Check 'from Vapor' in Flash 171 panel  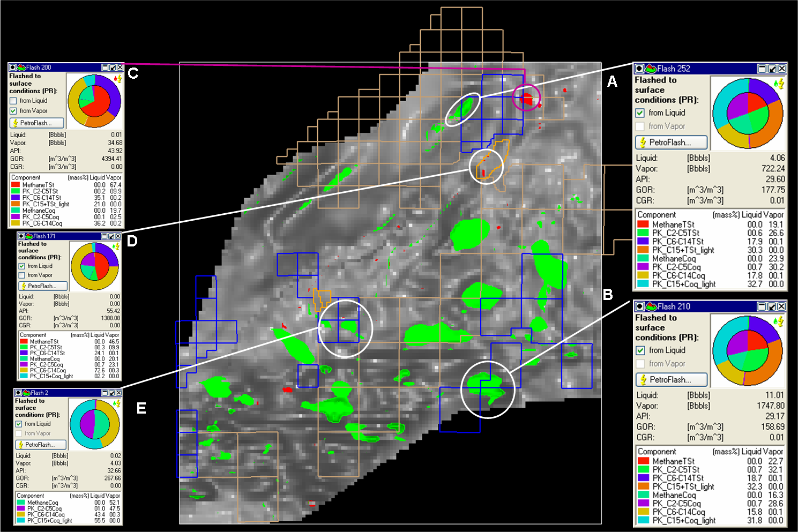(x=22, y=275)
